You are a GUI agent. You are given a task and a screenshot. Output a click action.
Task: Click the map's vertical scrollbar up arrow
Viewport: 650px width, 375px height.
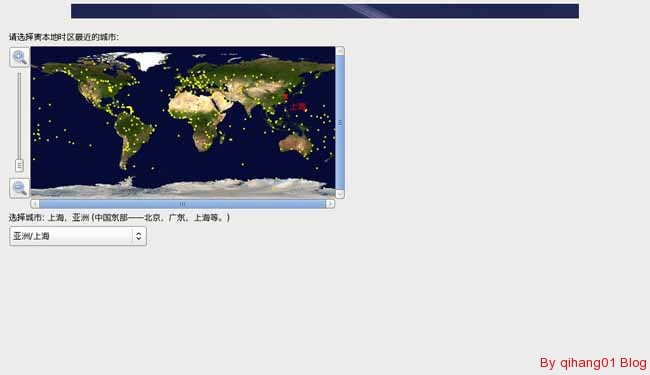tap(340, 51)
